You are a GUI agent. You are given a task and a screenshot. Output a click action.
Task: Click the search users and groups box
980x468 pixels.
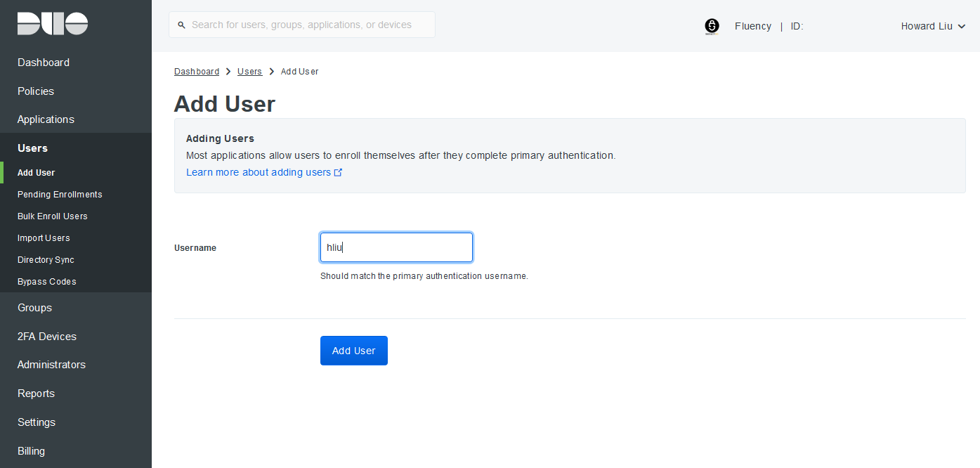pyautogui.click(x=302, y=25)
